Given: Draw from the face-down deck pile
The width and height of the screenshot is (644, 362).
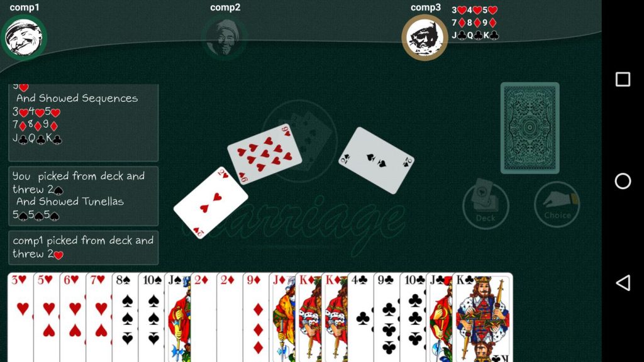Looking at the screenshot, I should [530, 128].
